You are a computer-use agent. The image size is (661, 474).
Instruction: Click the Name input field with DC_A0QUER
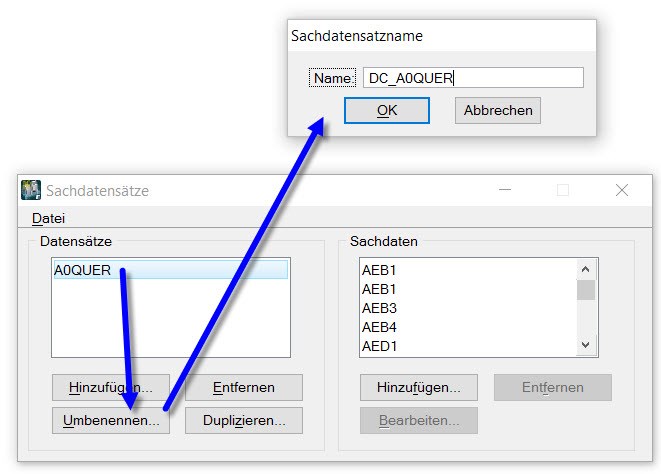[473, 78]
